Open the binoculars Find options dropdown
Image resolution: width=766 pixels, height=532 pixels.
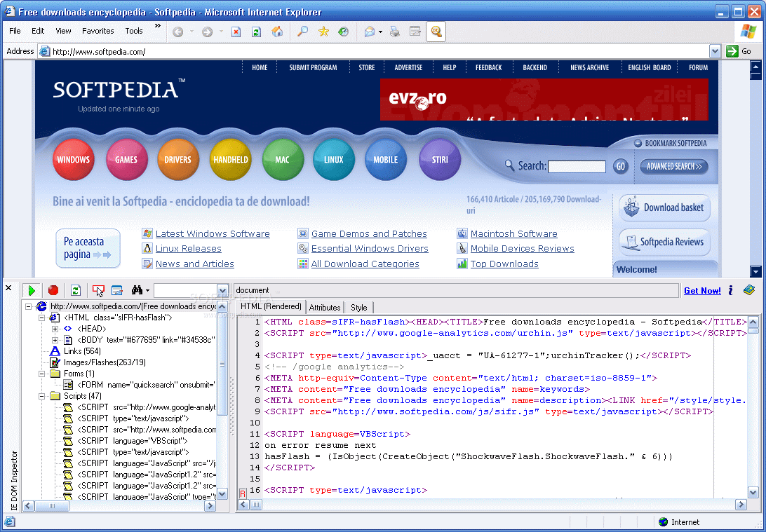147,291
